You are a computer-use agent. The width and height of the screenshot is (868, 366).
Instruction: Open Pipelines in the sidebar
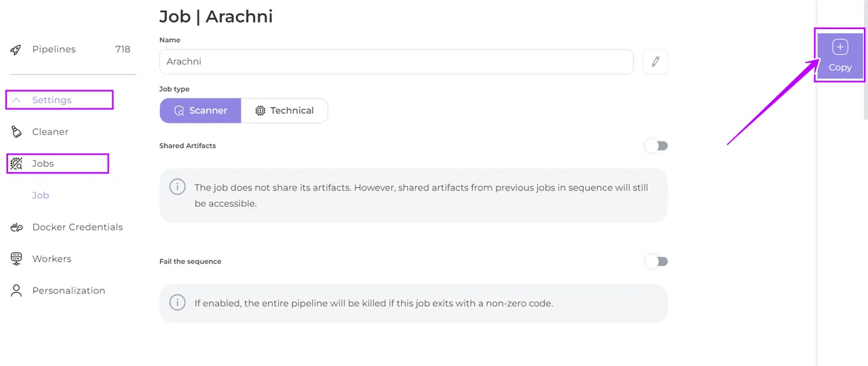click(x=54, y=49)
